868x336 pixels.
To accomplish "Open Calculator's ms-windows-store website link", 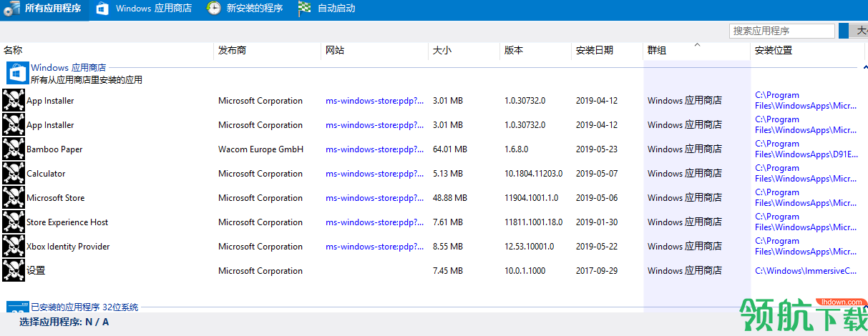I will click(x=374, y=174).
